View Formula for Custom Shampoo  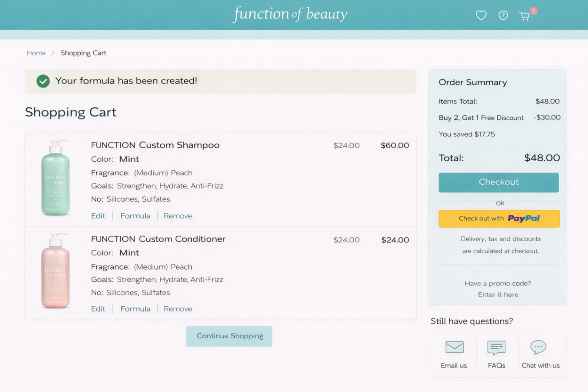(x=135, y=216)
